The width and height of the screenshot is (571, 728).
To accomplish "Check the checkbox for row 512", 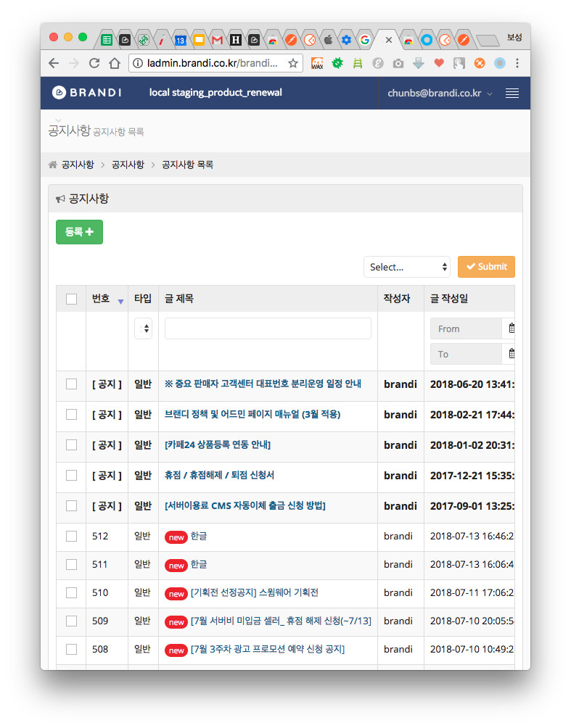I will (x=71, y=536).
